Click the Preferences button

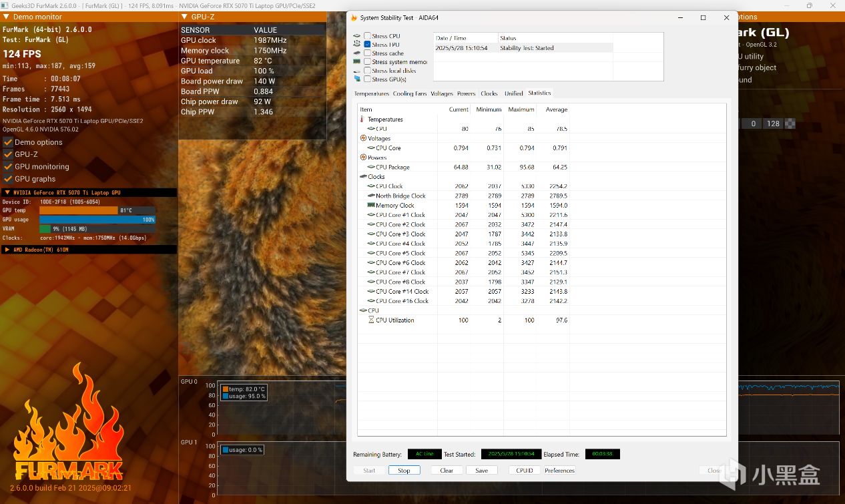click(559, 470)
